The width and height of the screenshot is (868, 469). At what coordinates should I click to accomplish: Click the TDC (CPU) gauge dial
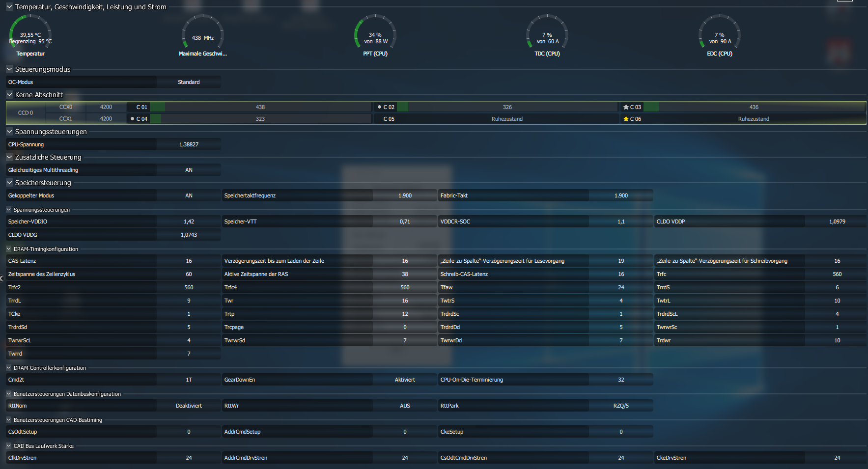[547, 32]
